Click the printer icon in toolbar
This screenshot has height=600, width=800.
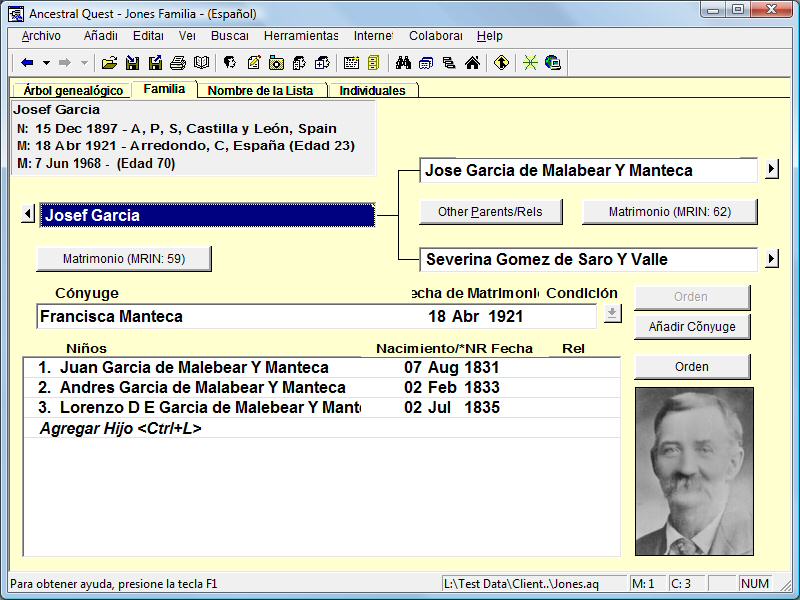[x=178, y=63]
